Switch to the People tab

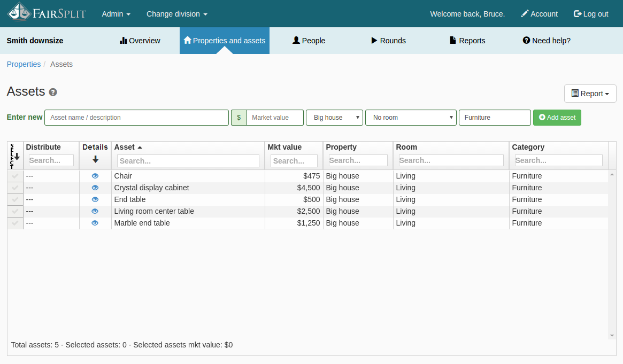[x=309, y=41]
